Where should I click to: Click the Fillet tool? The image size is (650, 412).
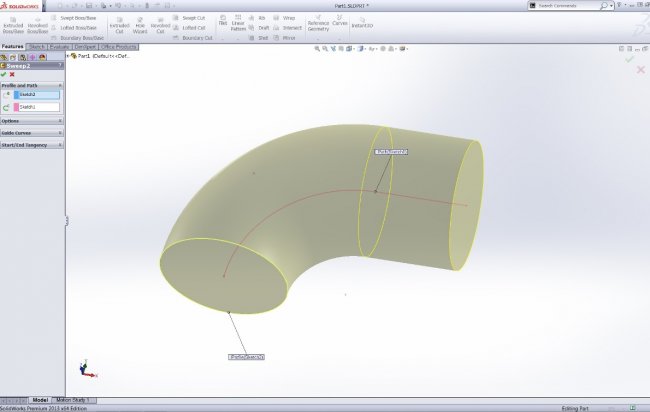coord(224,22)
